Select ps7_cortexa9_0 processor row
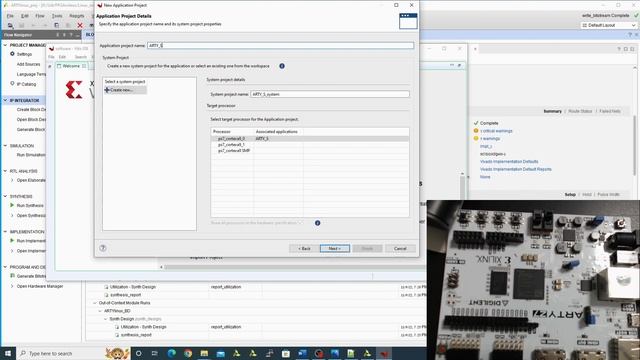 [x=310, y=138]
